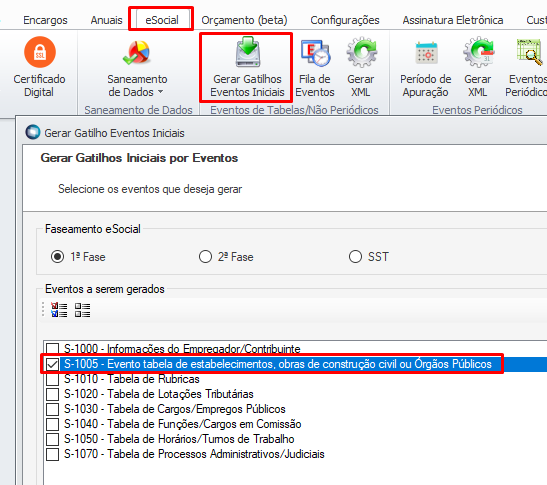
Task: Open the eSocial ribbon tab
Action: click(162, 20)
